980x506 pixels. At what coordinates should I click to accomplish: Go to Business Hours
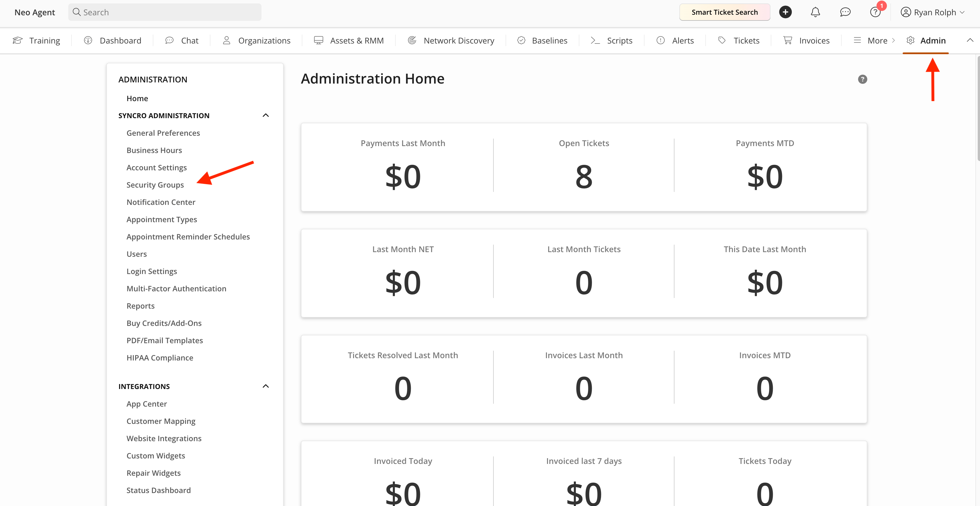[154, 150]
